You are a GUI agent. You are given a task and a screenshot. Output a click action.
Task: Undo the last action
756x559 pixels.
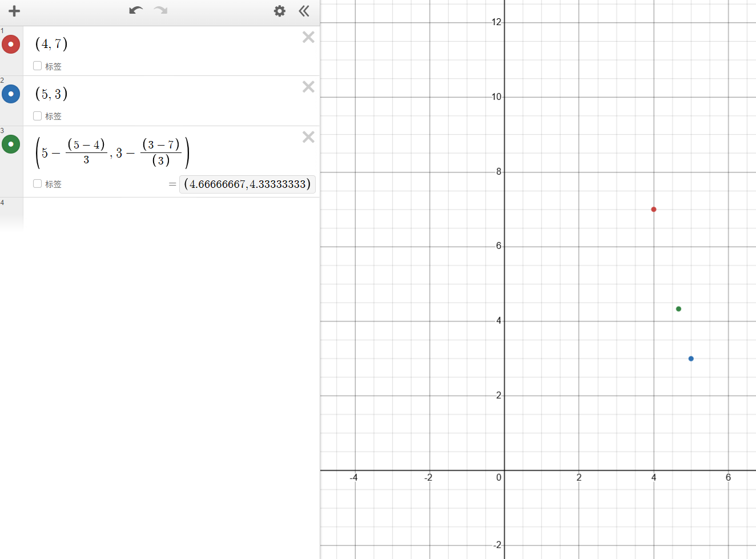point(136,10)
